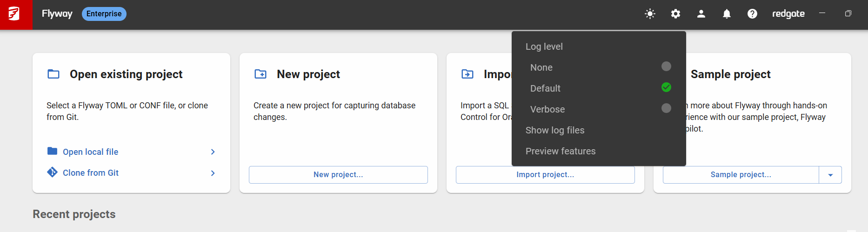
Task: Choose Preview features menu item
Action: pyautogui.click(x=561, y=151)
